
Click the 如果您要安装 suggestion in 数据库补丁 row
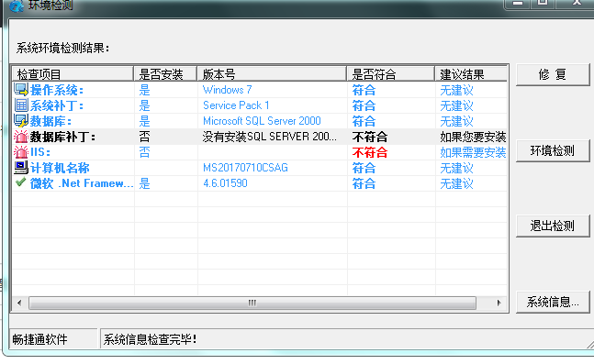click(473, 137)
